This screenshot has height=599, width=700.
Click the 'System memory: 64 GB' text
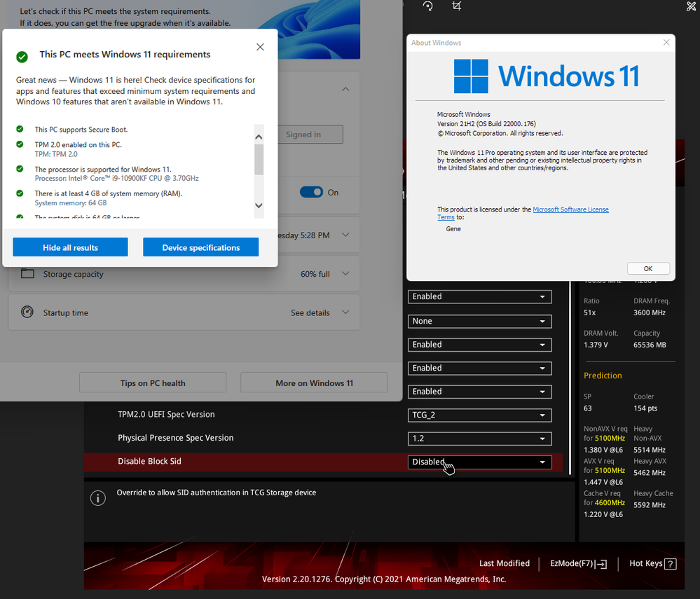[71, 202]
